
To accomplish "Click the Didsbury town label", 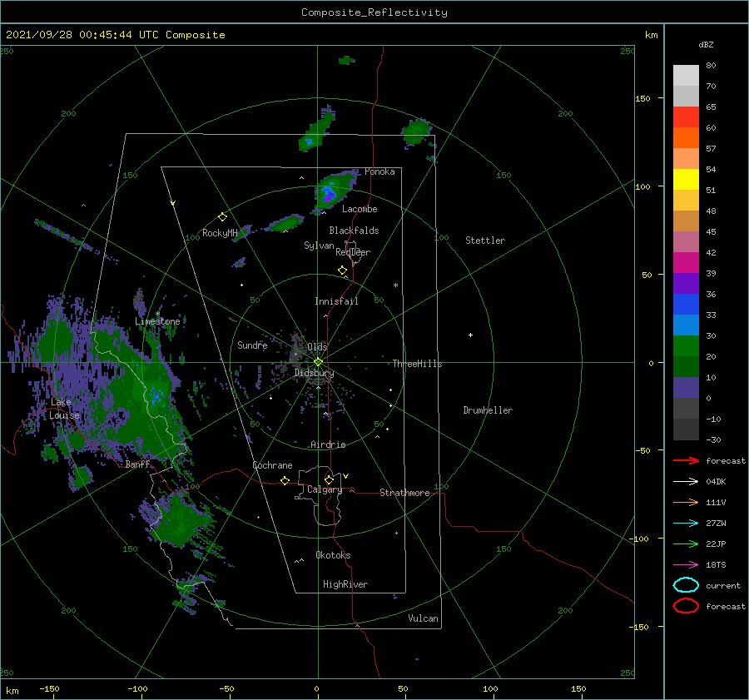I will (x=314, y=373).
